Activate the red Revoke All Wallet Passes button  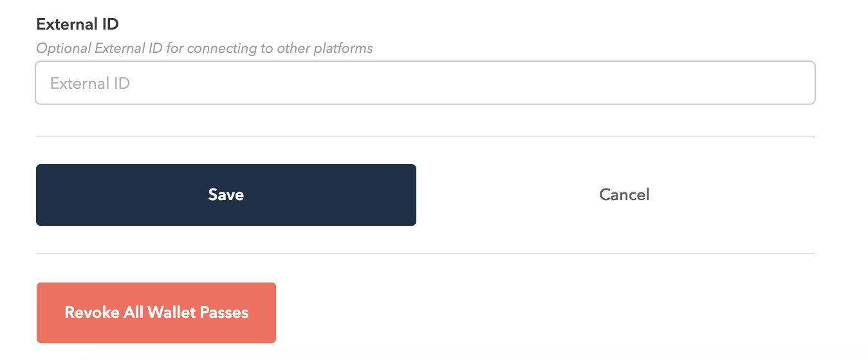[x=156, y=313]
